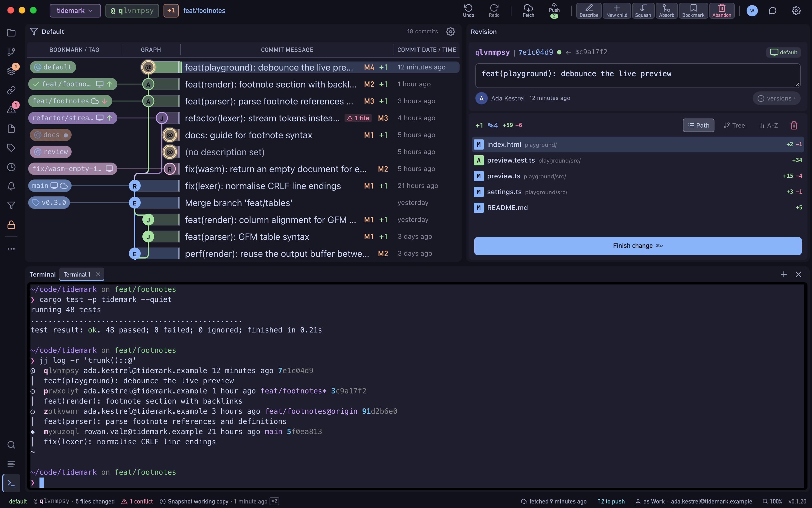Edit the commit description text field
The height and width of the screenshot is (508, 812).
[637, 76]
